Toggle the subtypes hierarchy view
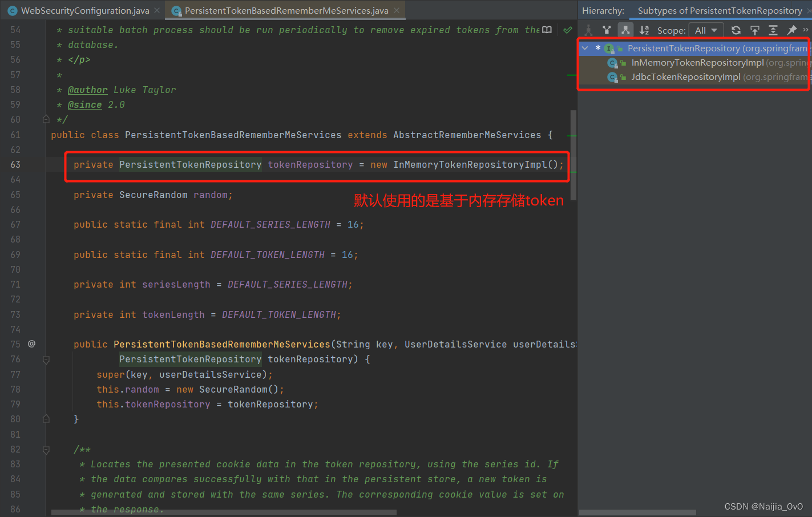812x517 pixels. coord(625,30)
